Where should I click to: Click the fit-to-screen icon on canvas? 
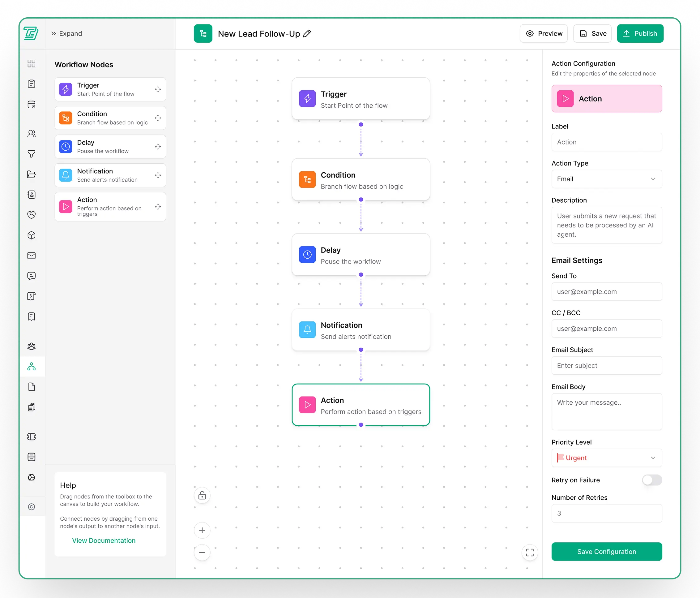pos(529,552)
